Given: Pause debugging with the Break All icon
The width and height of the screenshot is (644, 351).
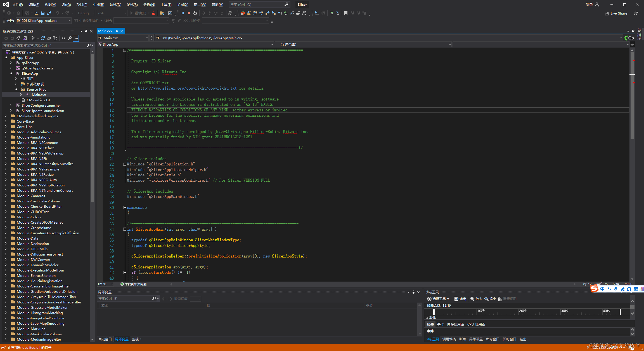Looking at the screenshot, I should [x=183, y=13].
